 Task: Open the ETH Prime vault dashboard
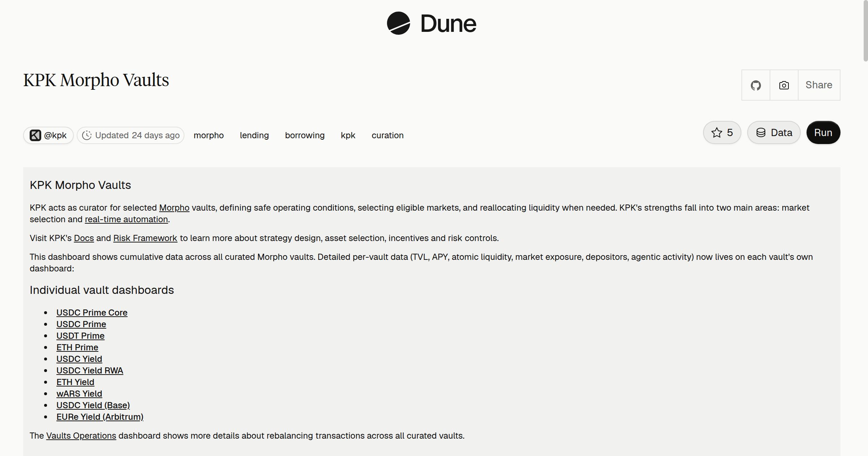(x=77, y=347)
